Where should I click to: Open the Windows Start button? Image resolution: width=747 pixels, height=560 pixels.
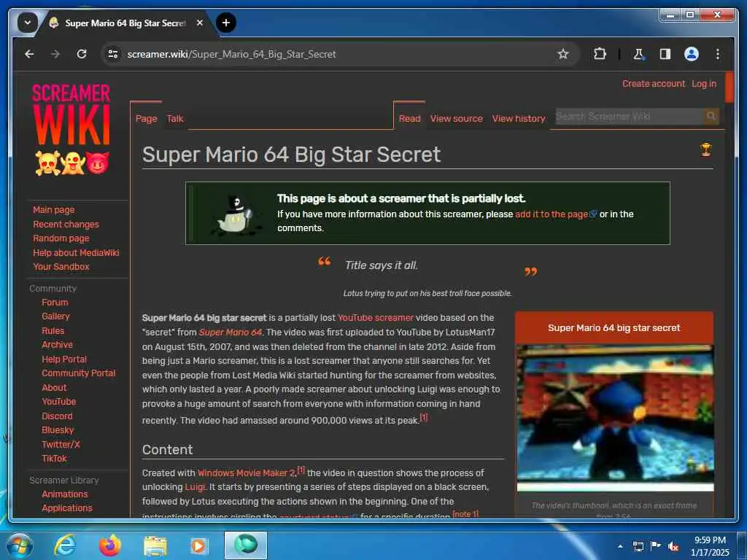pos(18,545)
